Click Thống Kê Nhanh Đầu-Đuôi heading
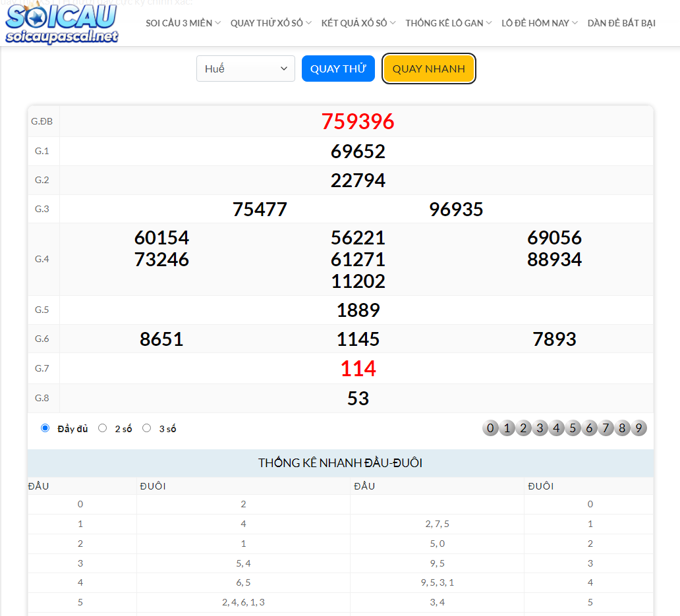 point(341,463)
